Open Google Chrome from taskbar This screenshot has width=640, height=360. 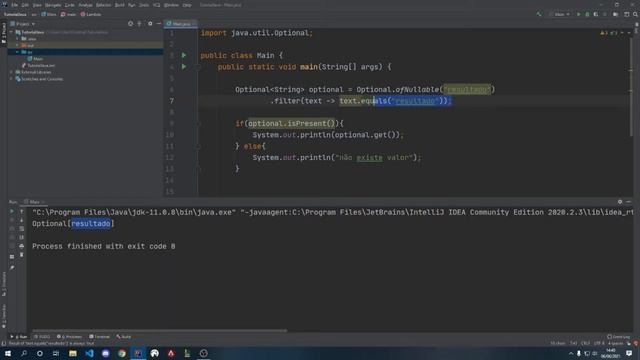122,353
